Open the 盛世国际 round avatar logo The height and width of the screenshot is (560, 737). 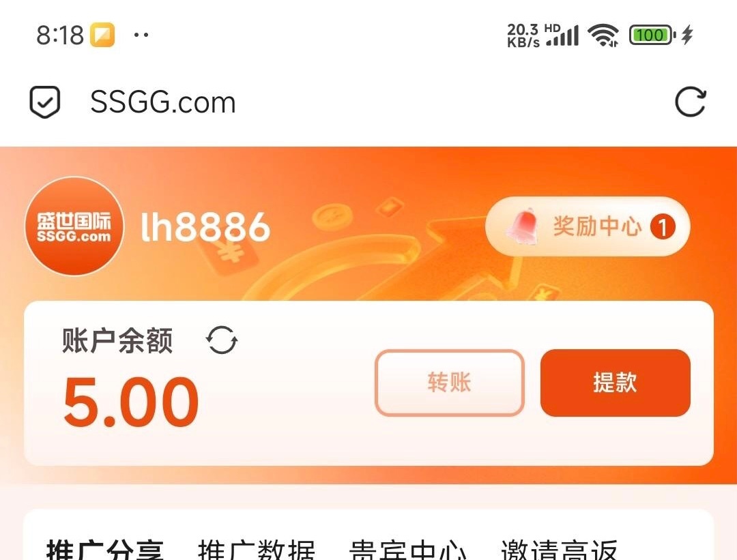pos(74,226)
